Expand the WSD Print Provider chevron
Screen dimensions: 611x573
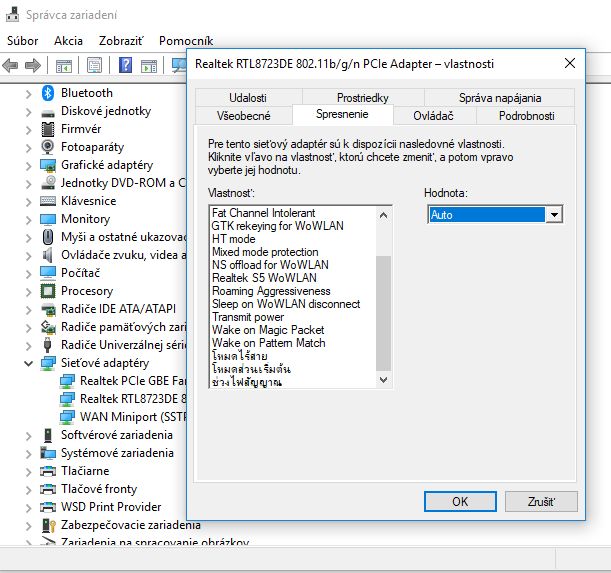pos(28,508)
